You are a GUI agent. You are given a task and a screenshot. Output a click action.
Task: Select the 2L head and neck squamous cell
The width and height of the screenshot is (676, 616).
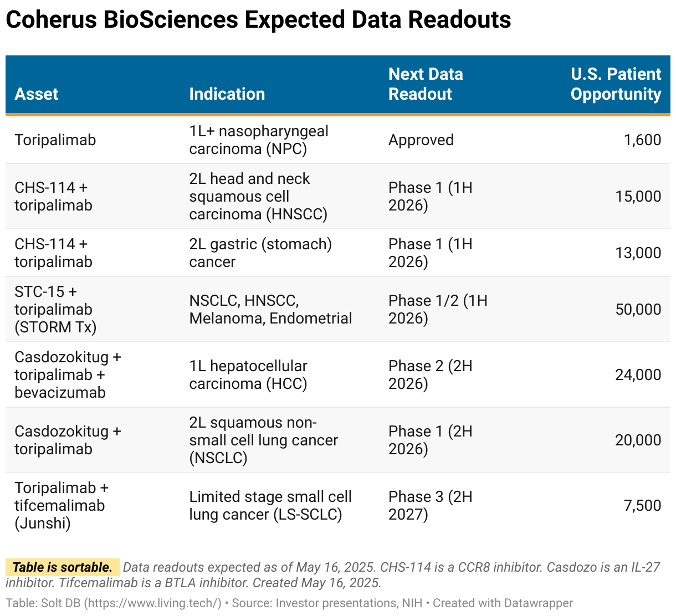[258, 197]
